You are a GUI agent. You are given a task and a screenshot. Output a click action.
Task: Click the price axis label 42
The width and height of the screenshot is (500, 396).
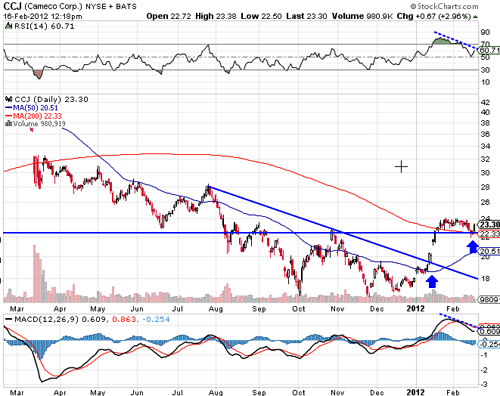pyautogui.click(x=485, y=103)
